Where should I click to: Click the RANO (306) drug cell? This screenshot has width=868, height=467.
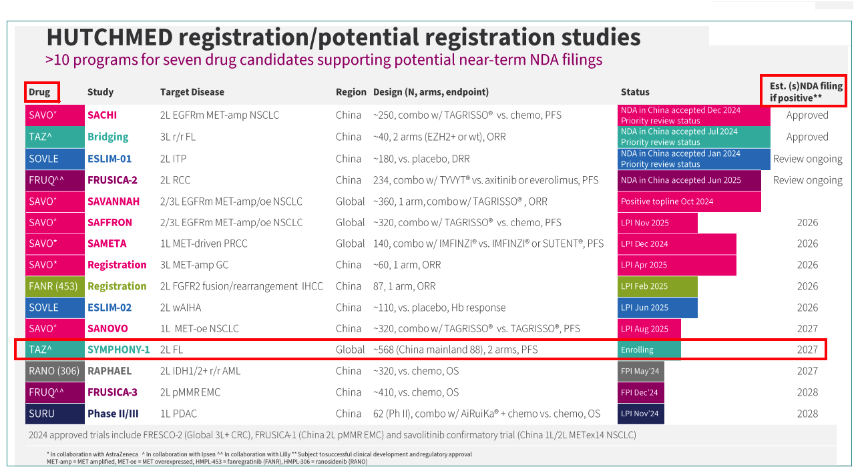coord(54,371)
